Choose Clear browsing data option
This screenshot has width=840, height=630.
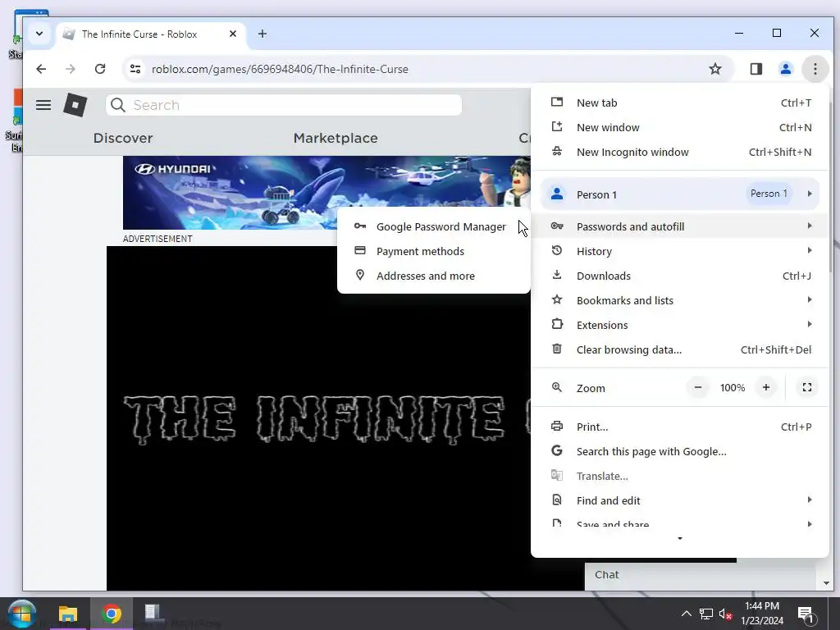point(680,349)
